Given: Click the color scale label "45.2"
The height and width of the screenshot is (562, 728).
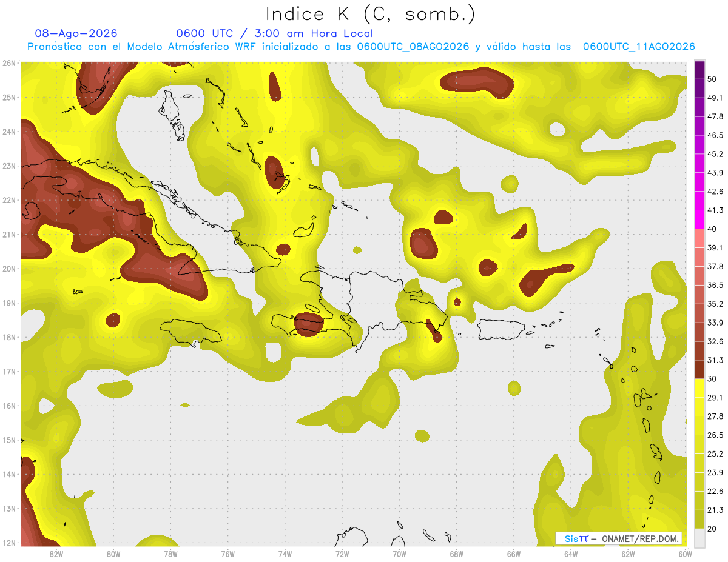Looking at the screenshot, I should [715, 154].
